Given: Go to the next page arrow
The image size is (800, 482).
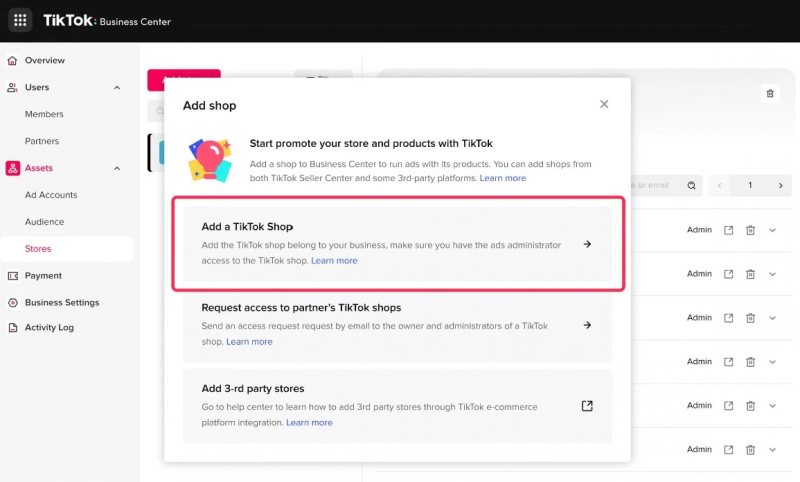Looking at the screenshot, I should [x=779, y=185].
